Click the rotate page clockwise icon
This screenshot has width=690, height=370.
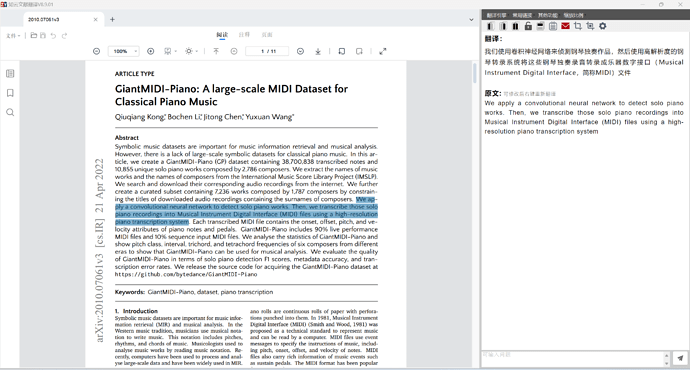[359, 51]
